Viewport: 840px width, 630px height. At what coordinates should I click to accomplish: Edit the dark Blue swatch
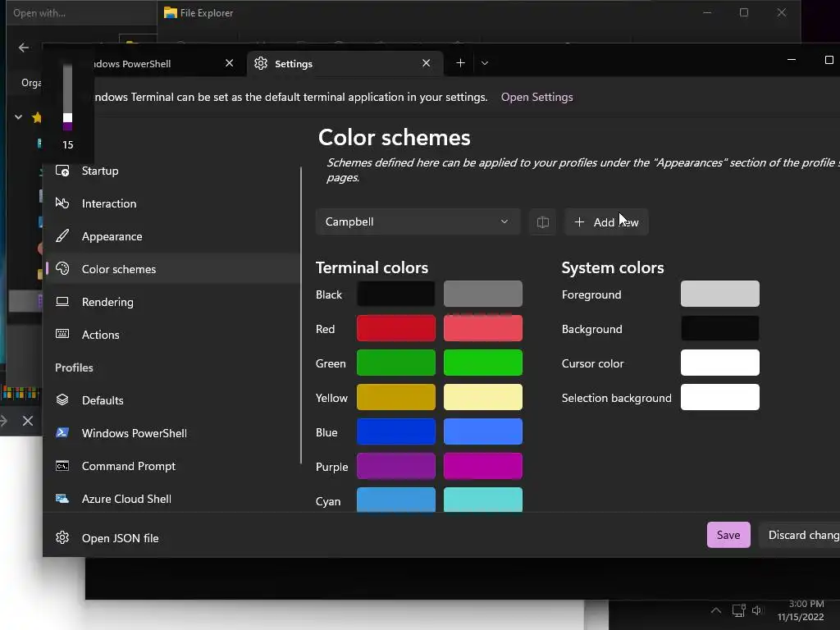(396, 431)
